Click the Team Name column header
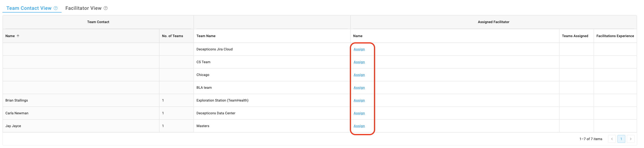Image resolution: width=644 pixels, height=148 pixels. 272,36
